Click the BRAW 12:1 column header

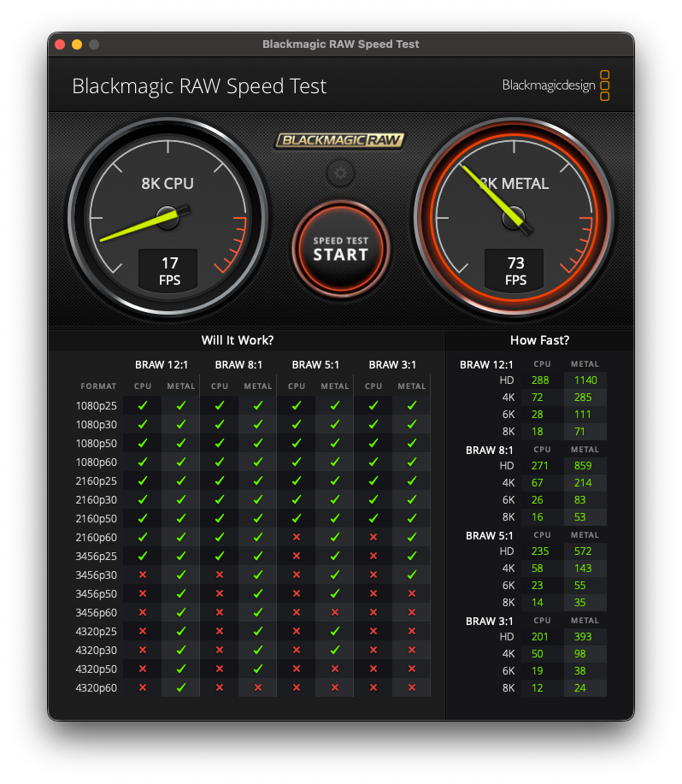(162, 365)
